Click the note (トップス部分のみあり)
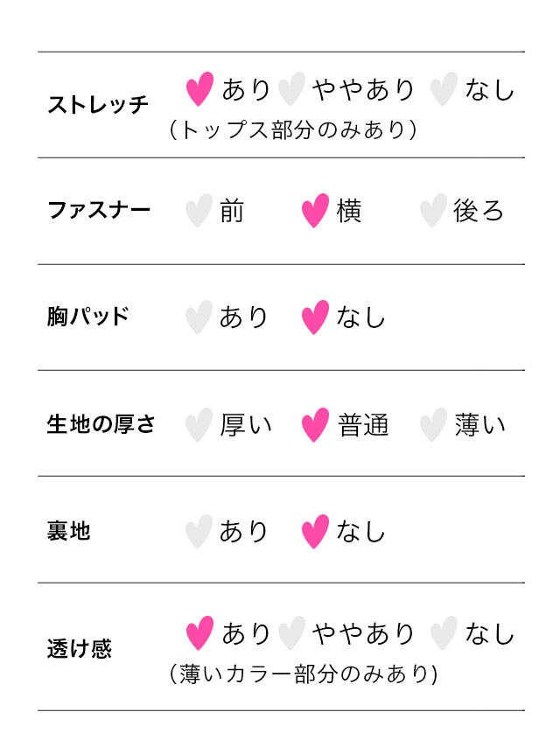This screenshot has height=747, width=560. click(293, 130)
